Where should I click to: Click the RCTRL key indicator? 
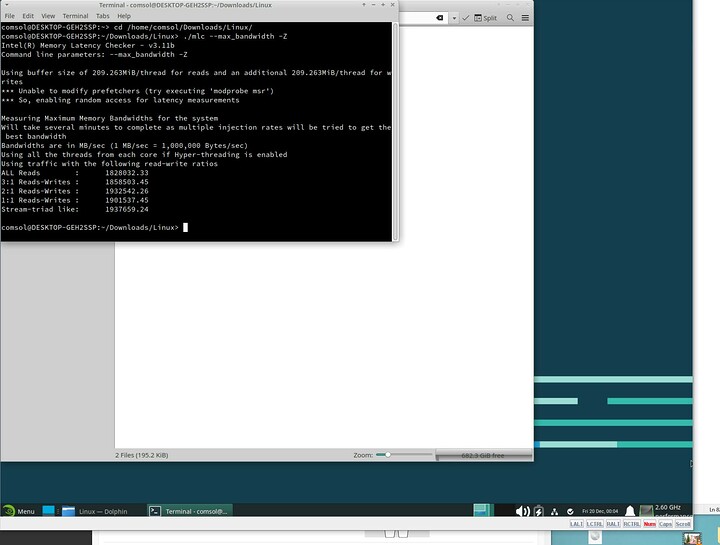[x=632, y=524]
